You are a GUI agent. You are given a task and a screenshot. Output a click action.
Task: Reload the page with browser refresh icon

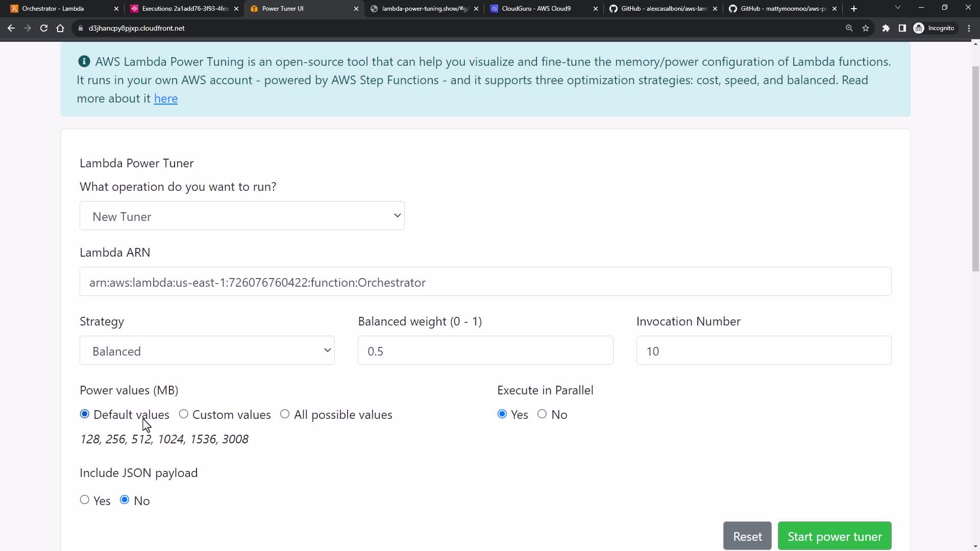(x=44, y=28)
